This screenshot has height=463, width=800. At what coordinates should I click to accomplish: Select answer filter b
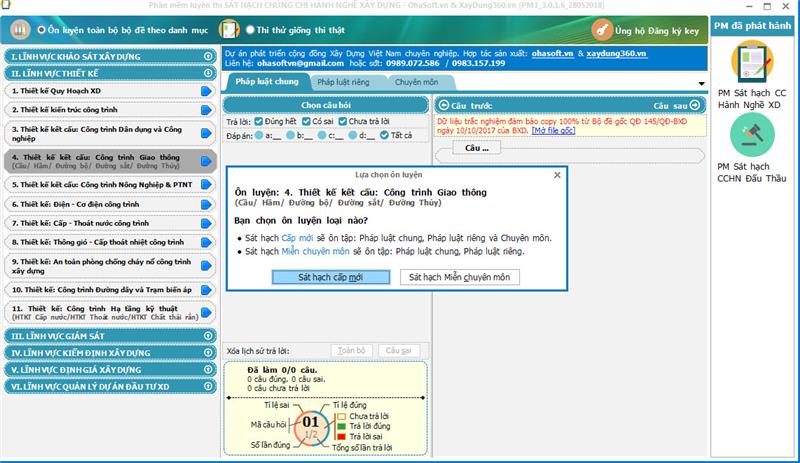pyautogui.click(x=290, y=135)
